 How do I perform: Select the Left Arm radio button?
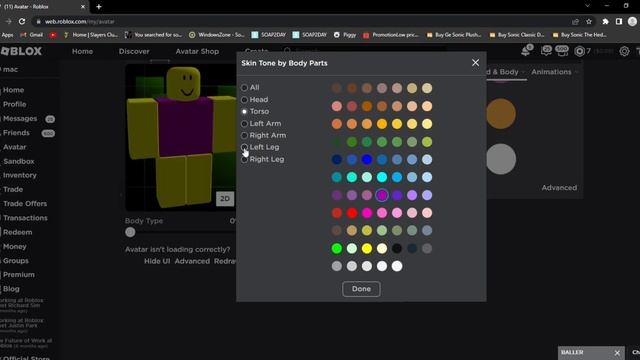(244, 124)
